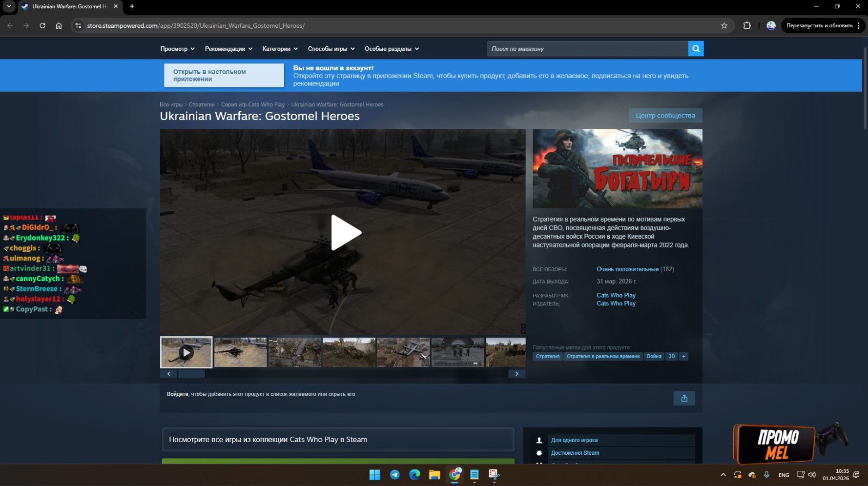Open the Для одного игрока category link
868x486 pixels.
[574, 440]
